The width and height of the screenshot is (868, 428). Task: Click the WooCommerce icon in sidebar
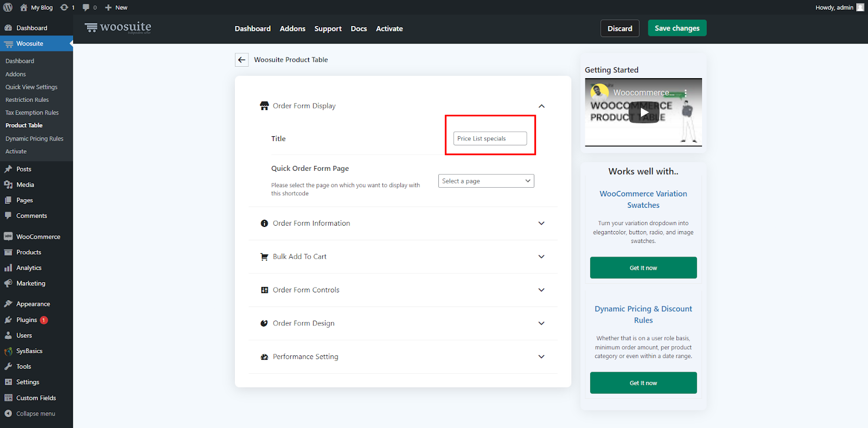click(x=8, y=237)
